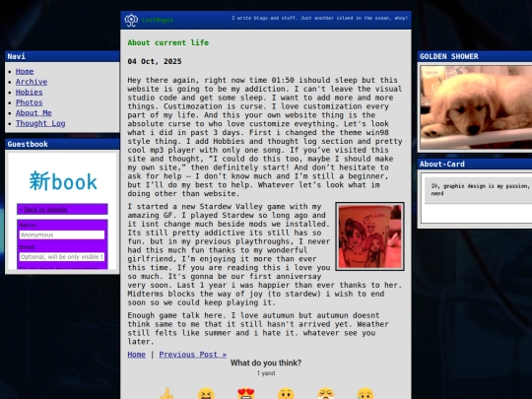React with the heart-eyes emoji
Viewport: 532px width, 399px height.
[246, 394]
